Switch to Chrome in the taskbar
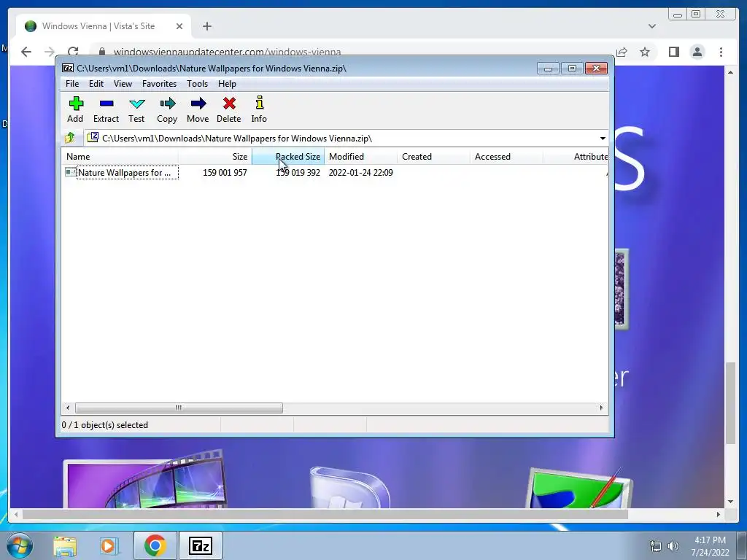 tap(155, 545)
